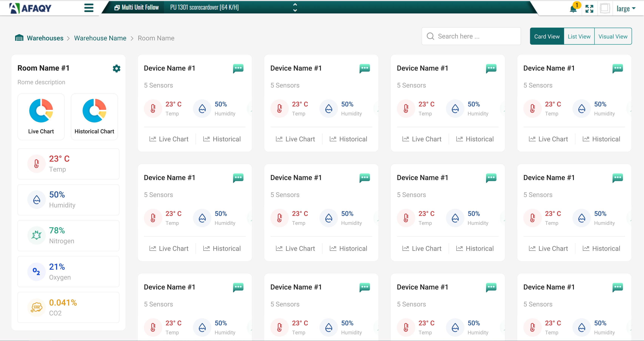Click the warehouse icon in the breadcrumb
Image resolution: width=644 pixels, height=341 pixels.
[19, 38]
